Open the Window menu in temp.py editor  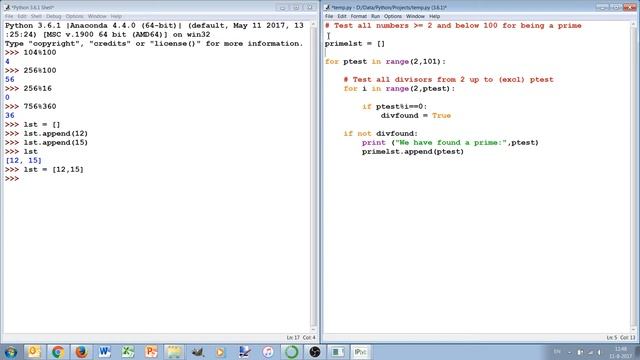pos(416,16)
